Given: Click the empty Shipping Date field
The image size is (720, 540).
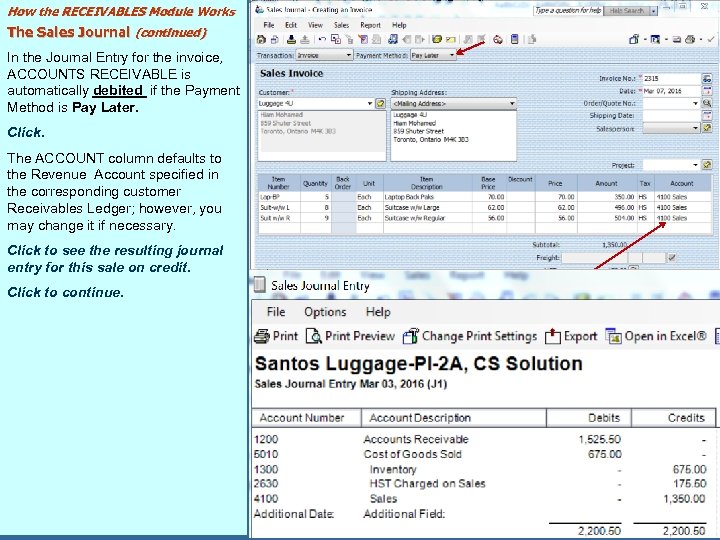Looking at the screenshot, I should tap(671, 116).
